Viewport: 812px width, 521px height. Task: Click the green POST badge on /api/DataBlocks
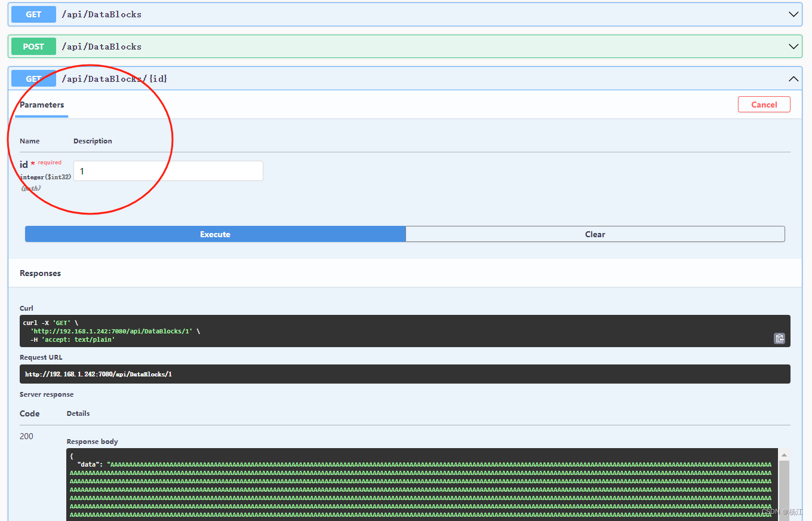click(33, 46)
